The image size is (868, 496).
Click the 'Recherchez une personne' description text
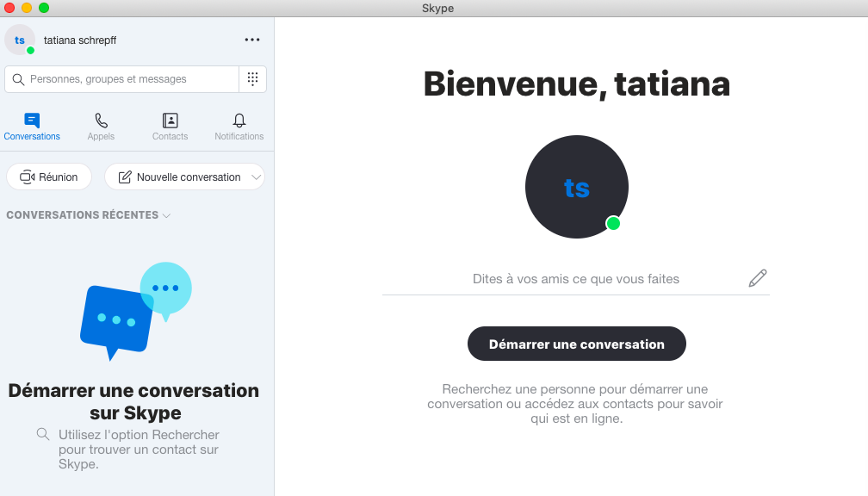pos(575,404)
